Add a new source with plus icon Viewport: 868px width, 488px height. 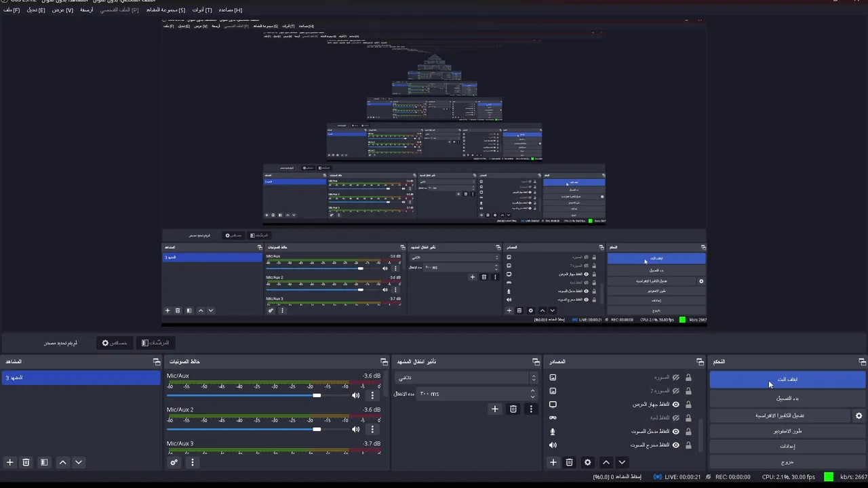coord(553,462)
